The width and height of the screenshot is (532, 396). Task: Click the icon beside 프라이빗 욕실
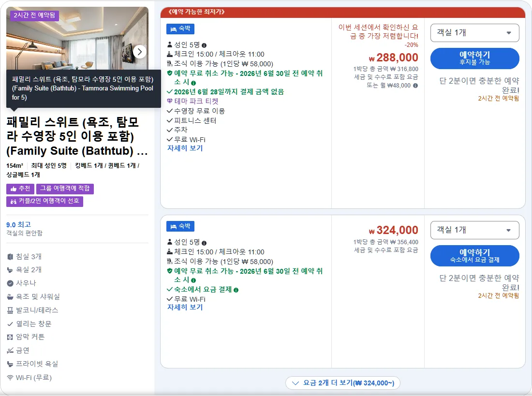[10, 364]
